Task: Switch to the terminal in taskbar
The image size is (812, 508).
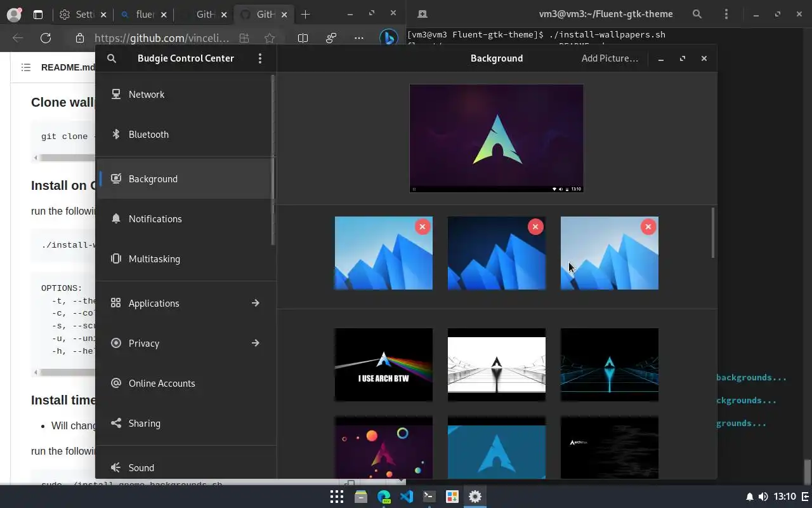Action: tap(429, 497)
